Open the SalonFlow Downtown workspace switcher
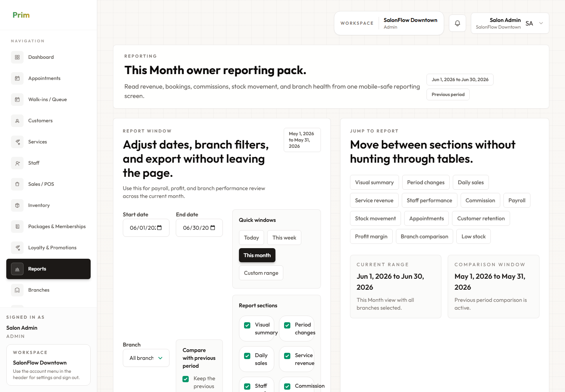Image resolution: width=565 pixels, height=392 pixels. coord(389,23)
